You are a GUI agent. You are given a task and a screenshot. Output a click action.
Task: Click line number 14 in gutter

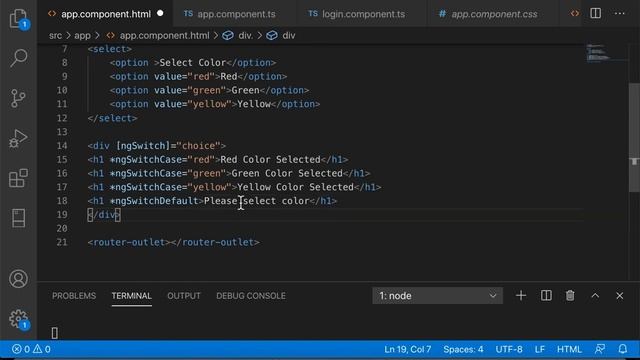point(62,146)
